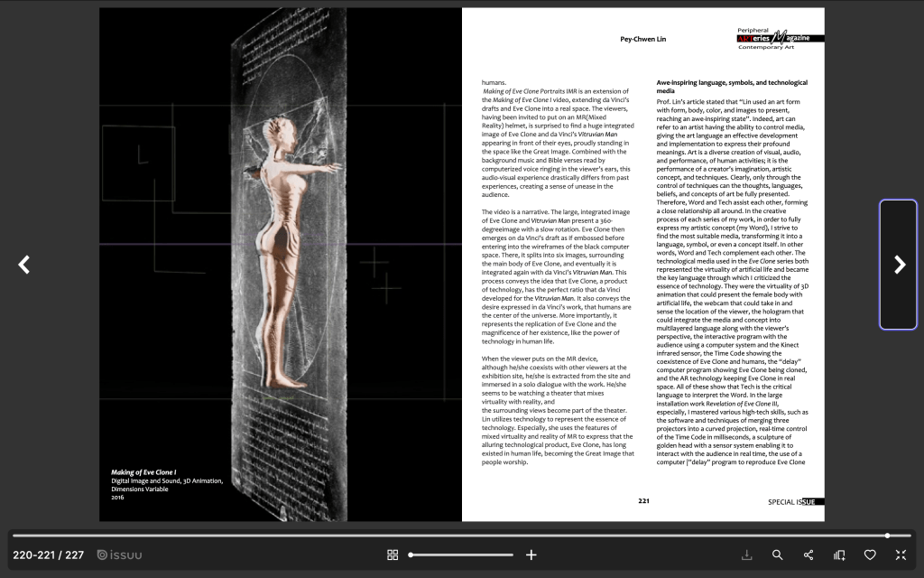Viewport: 924px width, 578px height.
Task: Click the plus icon to zoom in
Action: point(531,555)
